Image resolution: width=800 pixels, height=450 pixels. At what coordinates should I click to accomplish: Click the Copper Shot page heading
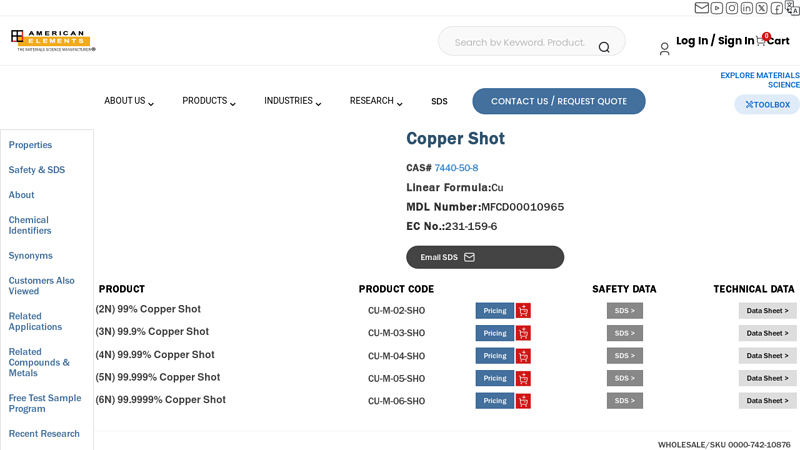point(456,139)
